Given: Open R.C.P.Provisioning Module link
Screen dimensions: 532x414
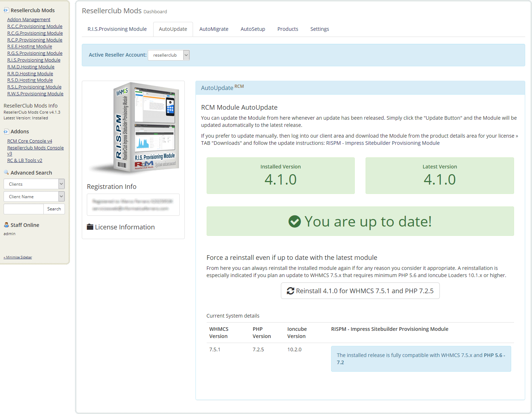Looking at the screenshot, I should (35, 40).
